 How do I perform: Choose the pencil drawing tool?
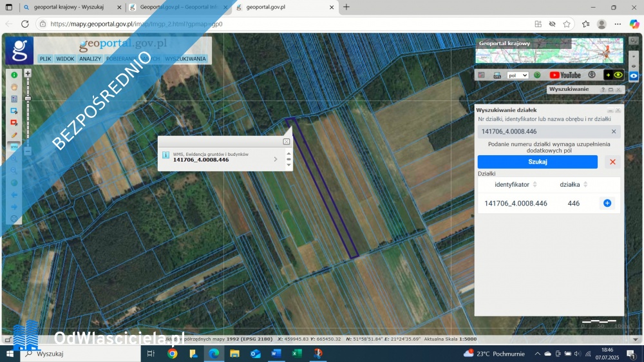(x=14, y=135)
